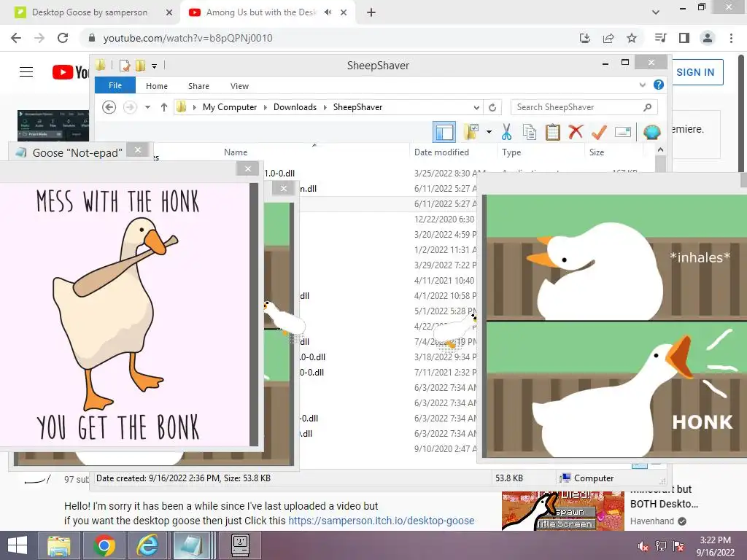Image resolution: width=747 pixels, height=560 pixels.
Task: Open Chrome three-dot menu
Action: pos(731,38)
